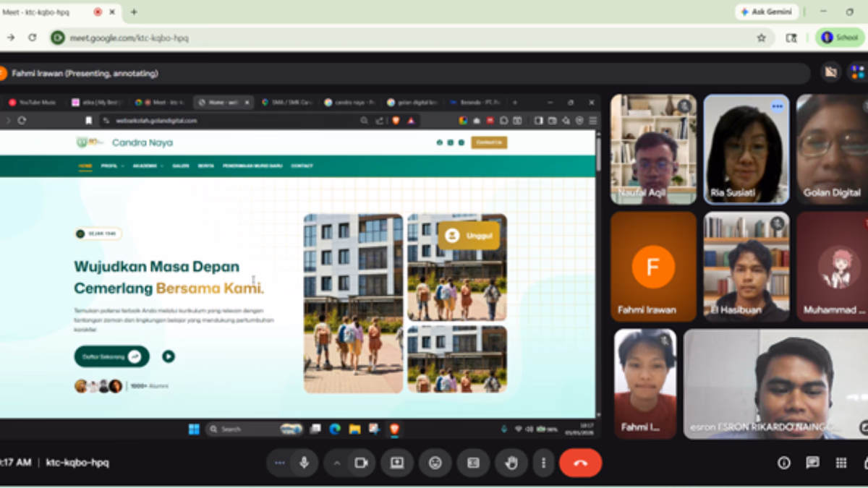This screenshot has height=488, width=868.
Task: Open hamburger menu in shared browser
Action: coord(592,121)
